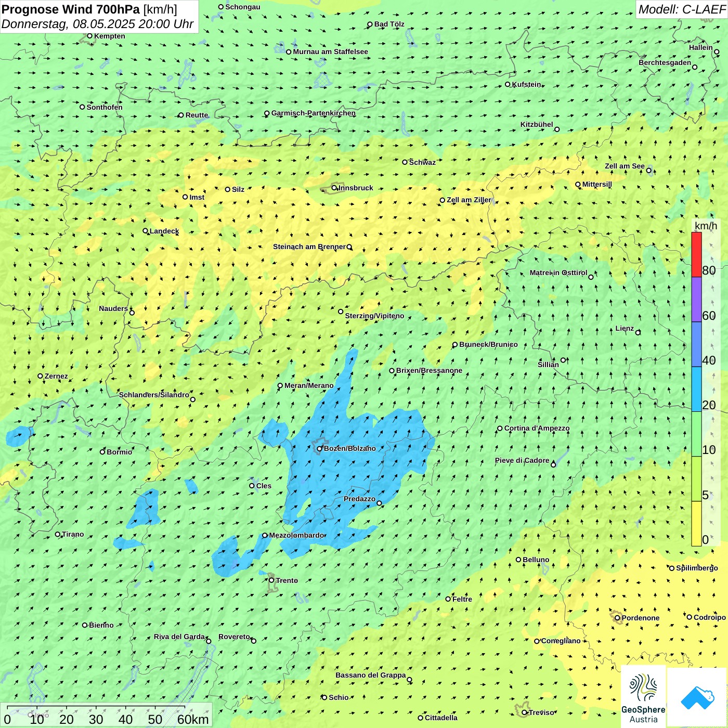Select the Predazzo map label
Image resolution: width=728 pixels, height=728 pixels.
coord(359,499)
